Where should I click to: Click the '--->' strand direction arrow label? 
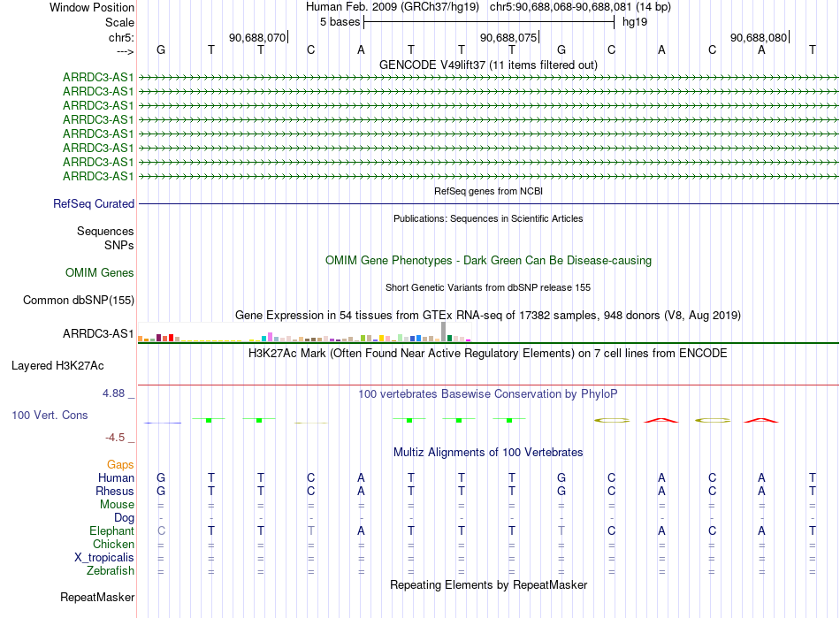[125, 51]
